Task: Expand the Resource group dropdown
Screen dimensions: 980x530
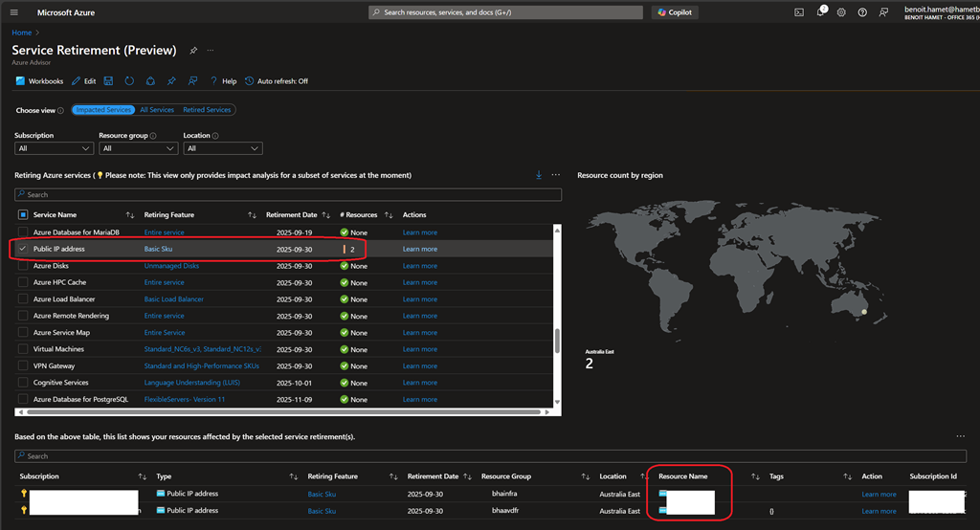Action: (x=138, y=148)
